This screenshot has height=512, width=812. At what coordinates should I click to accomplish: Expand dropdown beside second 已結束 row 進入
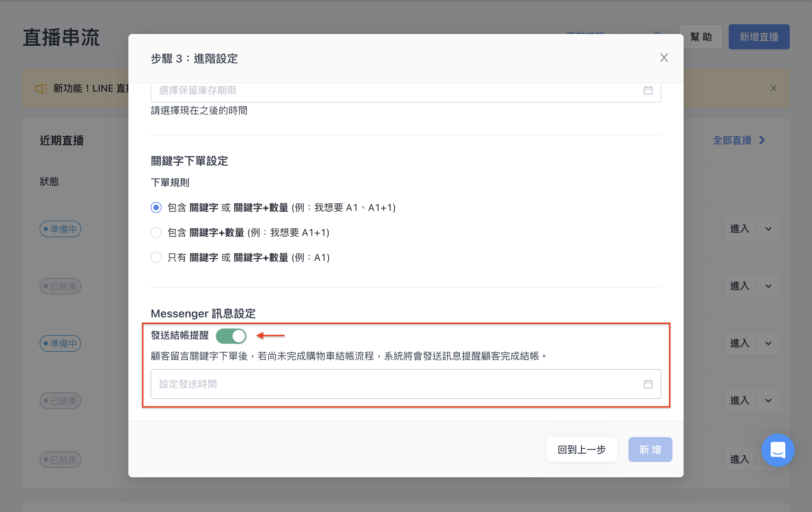(x=768, y=400)
